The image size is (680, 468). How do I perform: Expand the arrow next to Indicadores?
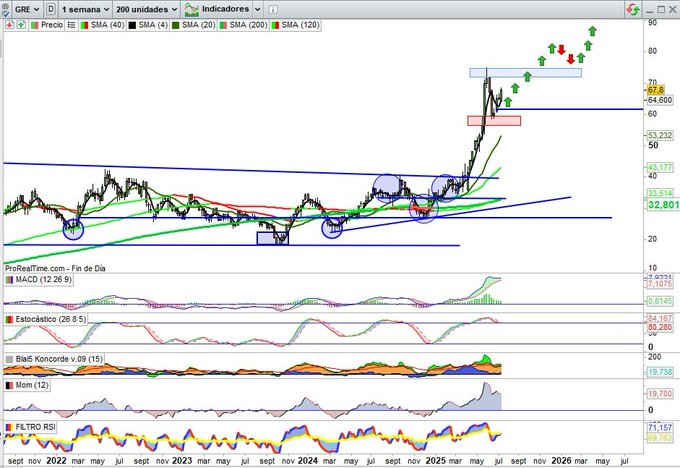(x=257, y=9)
